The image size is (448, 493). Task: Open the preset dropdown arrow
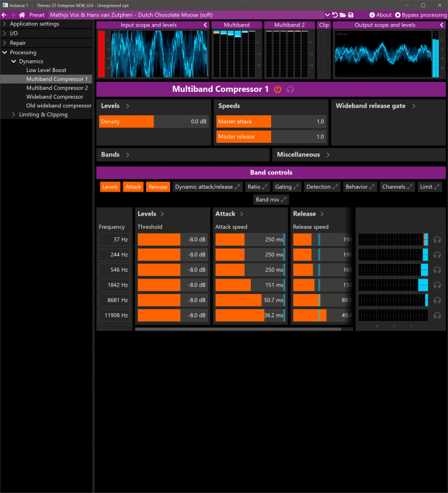(x=327, y=15)
